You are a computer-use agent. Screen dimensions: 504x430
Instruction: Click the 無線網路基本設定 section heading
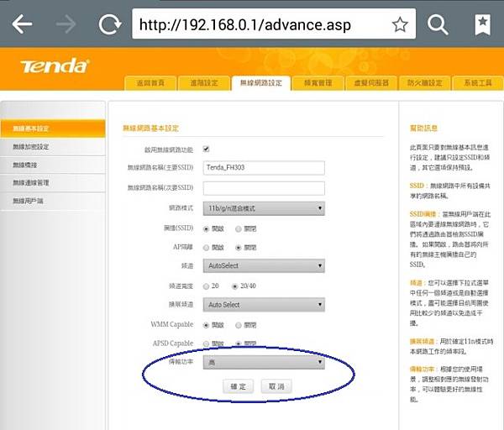[150, 128]
